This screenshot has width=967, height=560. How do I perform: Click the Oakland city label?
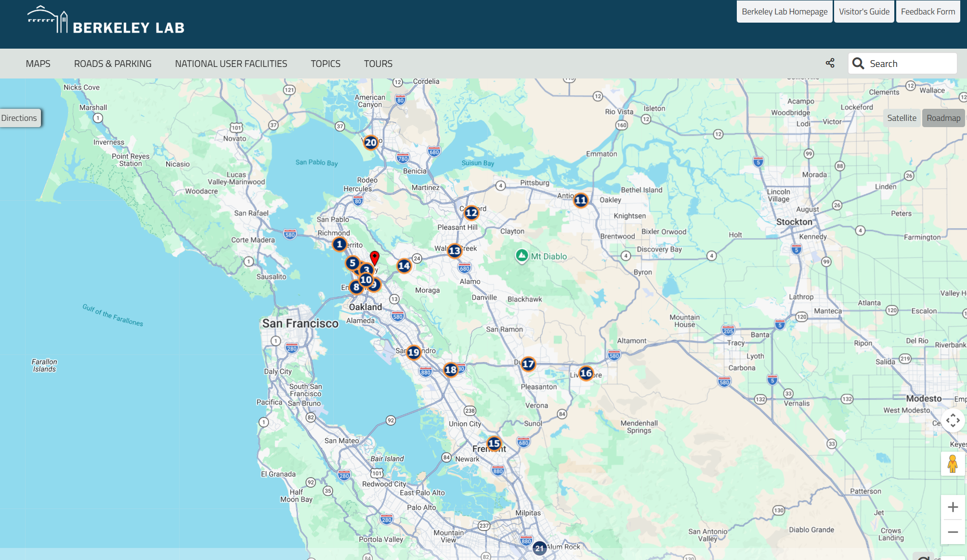(365, 307)
